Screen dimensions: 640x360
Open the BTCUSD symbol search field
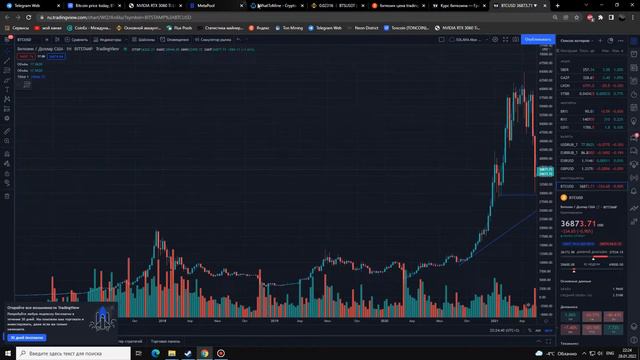tap(24, 40)
